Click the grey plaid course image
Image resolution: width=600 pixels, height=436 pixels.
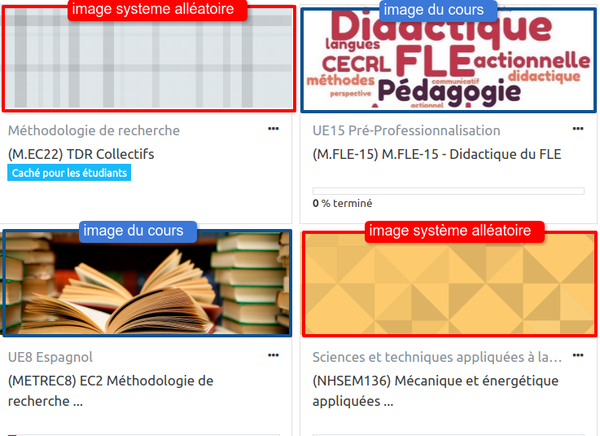click(149, 59)
